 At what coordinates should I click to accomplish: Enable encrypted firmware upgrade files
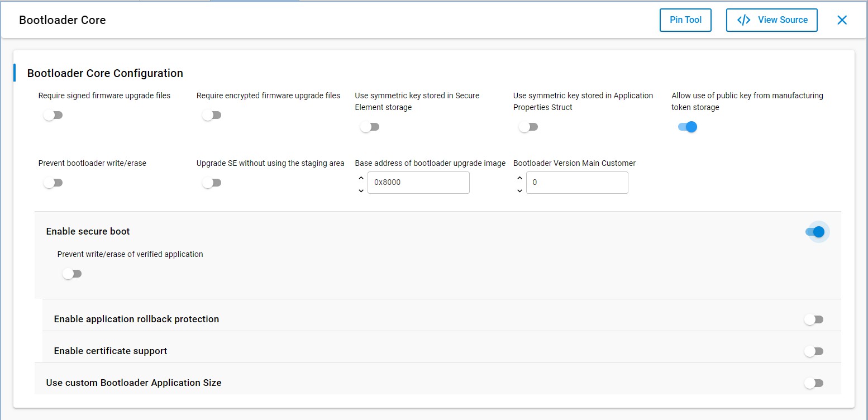click(212, 114)
